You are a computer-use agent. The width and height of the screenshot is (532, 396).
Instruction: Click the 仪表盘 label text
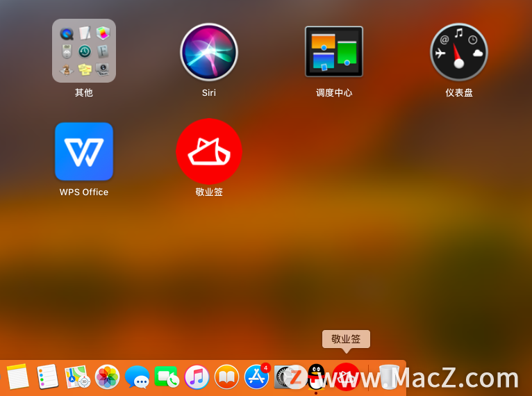pyautogui.click(x=459, y=92)
